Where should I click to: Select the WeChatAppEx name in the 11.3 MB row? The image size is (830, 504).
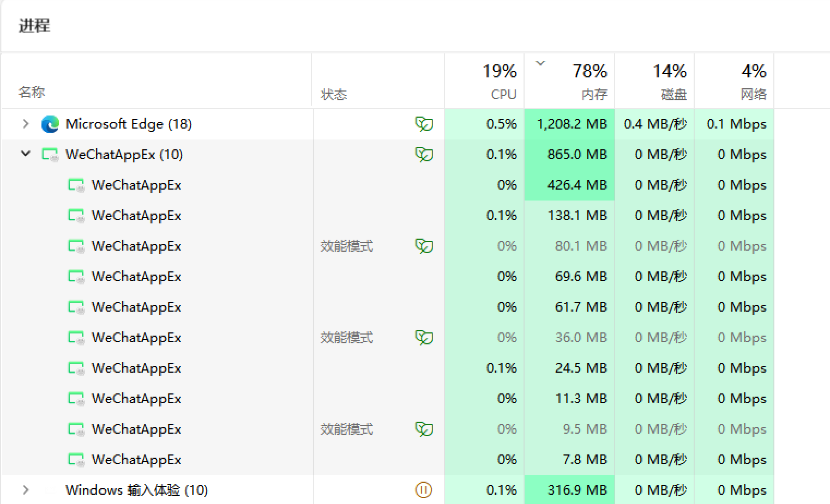(x=136, y=399)
